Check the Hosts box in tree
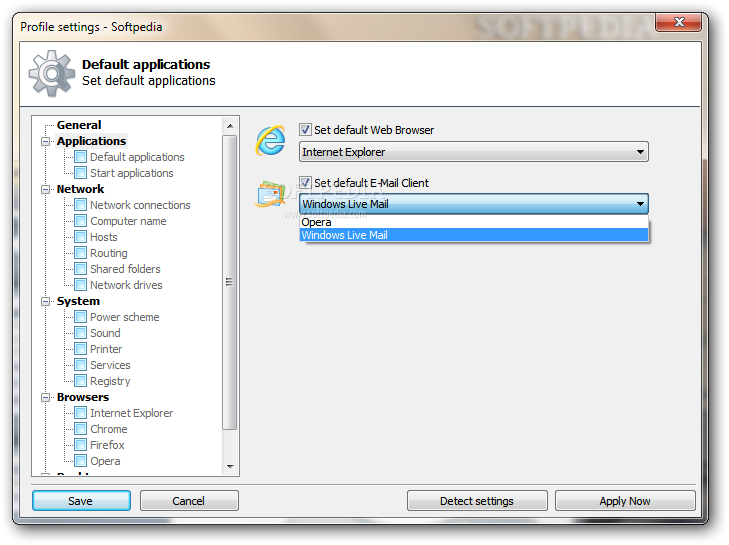 tap(80, 237)
